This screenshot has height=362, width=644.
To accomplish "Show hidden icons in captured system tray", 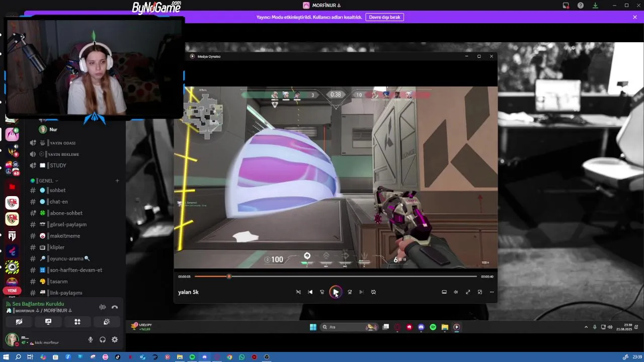I will point(586,327).
